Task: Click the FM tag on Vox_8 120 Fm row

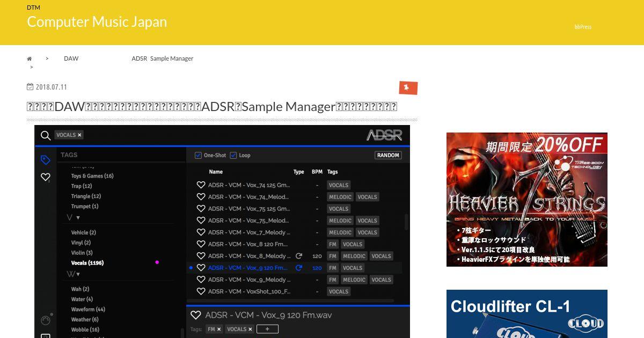Action: (333, 244)
